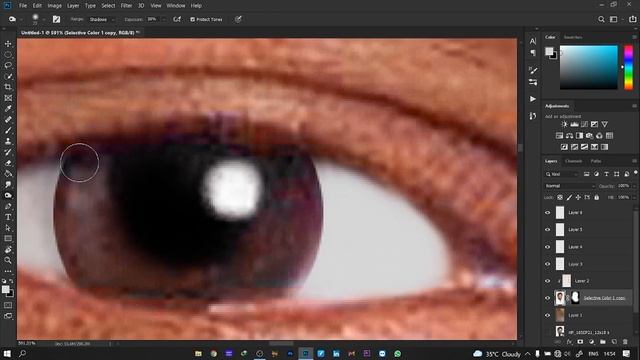The image size is (640, 360).
Task: Add a Vibrance adjustment
Action: [x=604, y=124]
